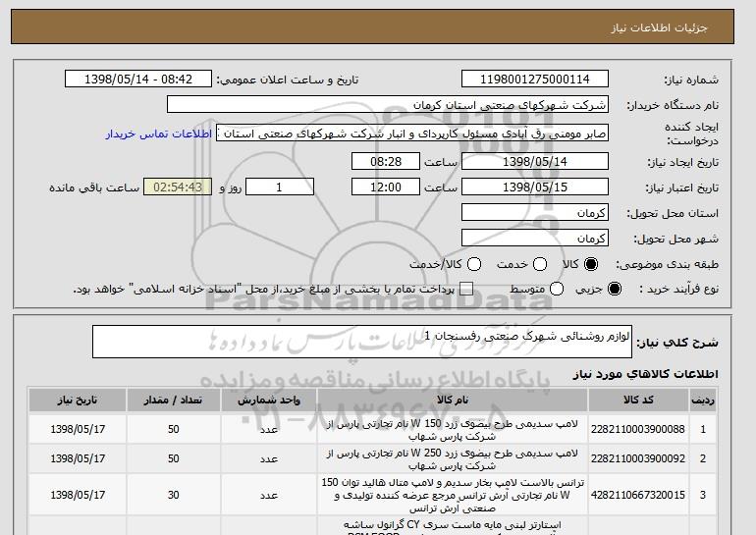Click the validity date field 1398/05/15
Screen dimensions: 756x535
[x=535, y=187]
